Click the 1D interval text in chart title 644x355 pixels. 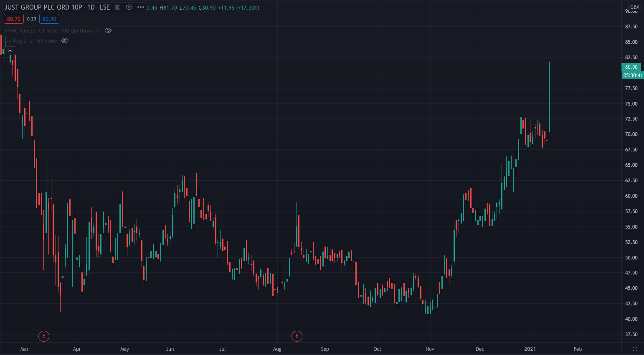[91, 7]
